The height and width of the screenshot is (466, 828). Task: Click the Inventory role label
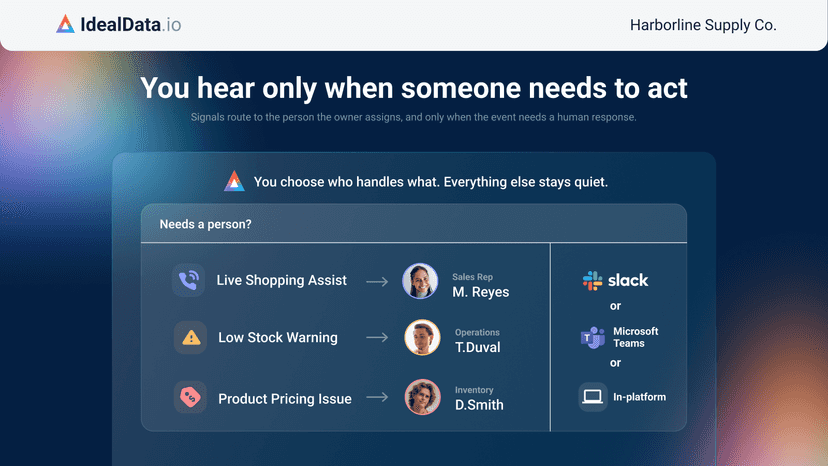pos(474,390)
